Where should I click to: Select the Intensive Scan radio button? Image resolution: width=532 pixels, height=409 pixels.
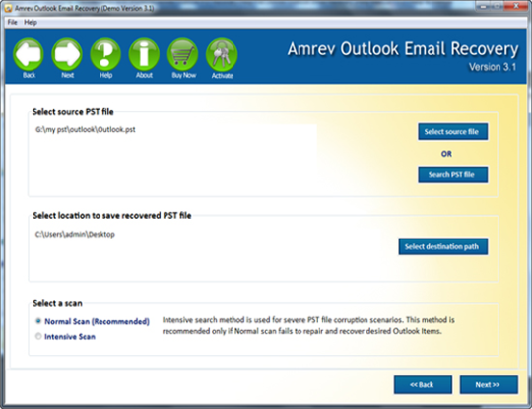coord(38,336)
